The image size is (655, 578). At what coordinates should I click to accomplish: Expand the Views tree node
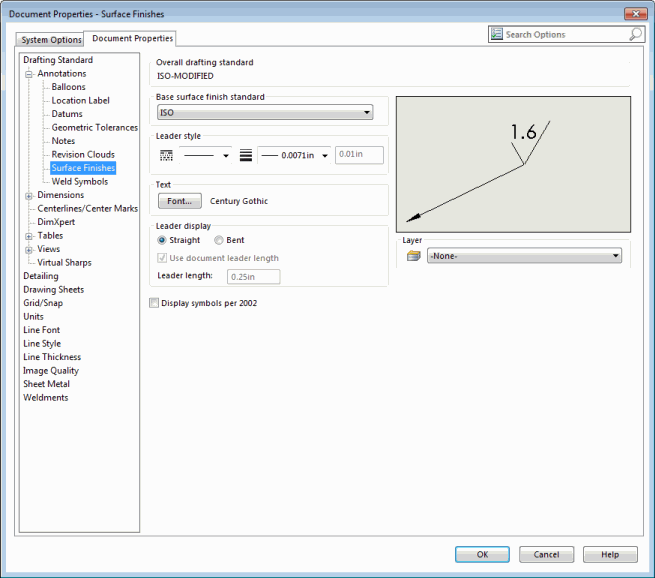pyautogui.click(x=29, y=250)
